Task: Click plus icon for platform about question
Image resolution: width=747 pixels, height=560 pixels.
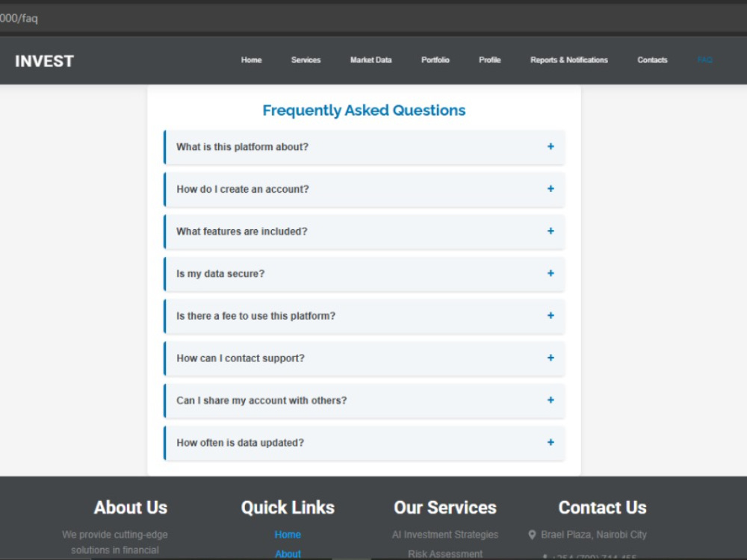Action: pos(551,146)
